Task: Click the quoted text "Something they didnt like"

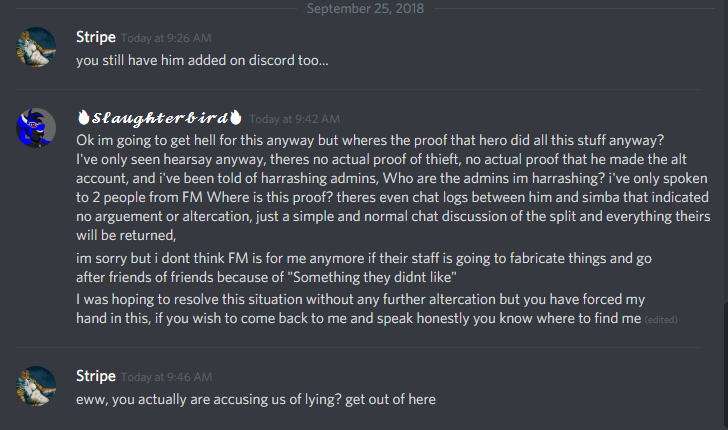Action: pyautogui.click(x=372, y=277)
